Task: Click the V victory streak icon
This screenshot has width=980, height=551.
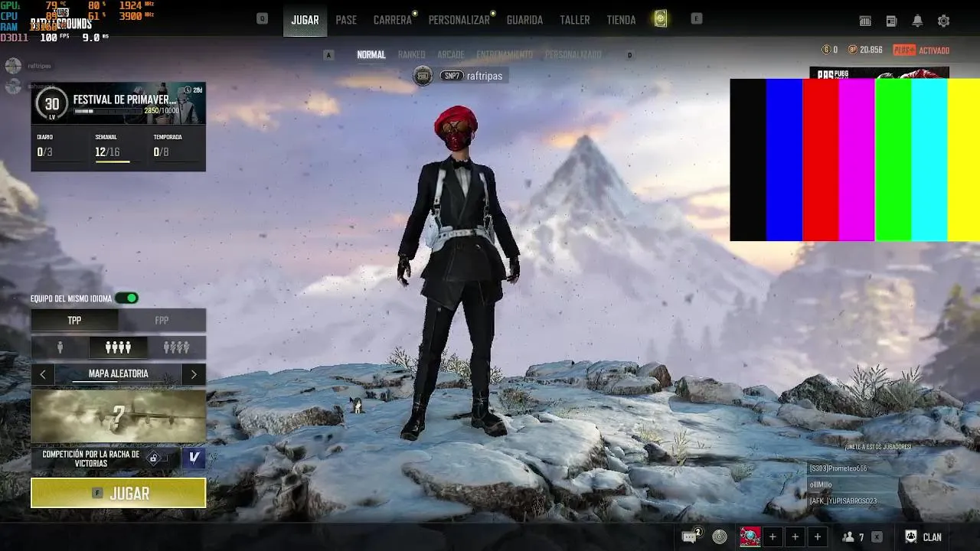Action: pyautogui.click(x=194, y=458)
